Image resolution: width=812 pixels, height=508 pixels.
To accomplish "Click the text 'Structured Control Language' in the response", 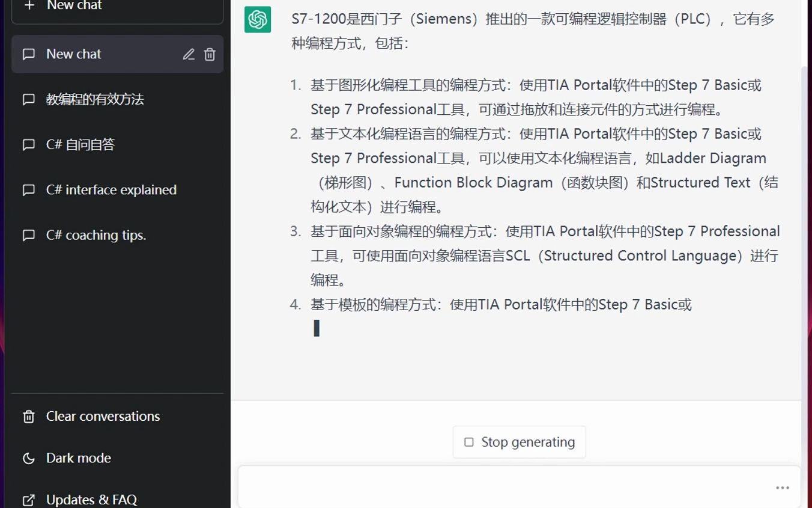I will coord(640,256).
